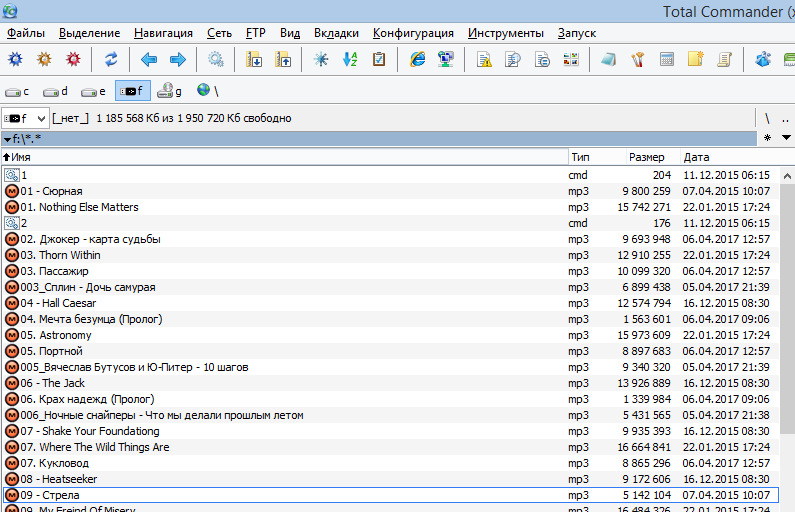This screenshot has height=512, width=795.
Task: Select file 09 - Стрела
Action: coord(390,495)
